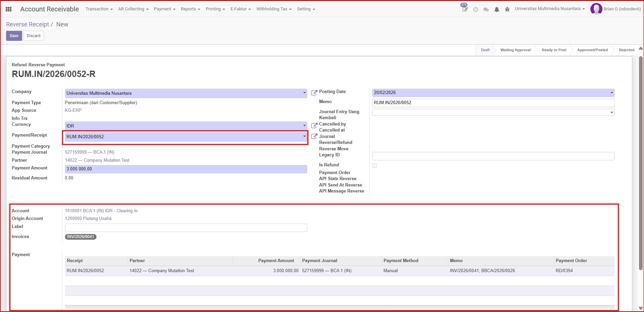Expand the Payment/Receipt dropdown
Image resolution: width=644 pixels, height=312 pixels.
(x=304, y=137)
